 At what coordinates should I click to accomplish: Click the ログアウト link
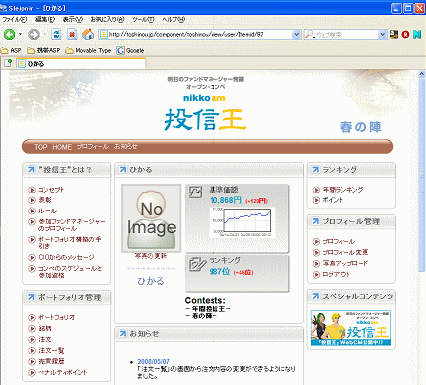click(x=336, y=274)
